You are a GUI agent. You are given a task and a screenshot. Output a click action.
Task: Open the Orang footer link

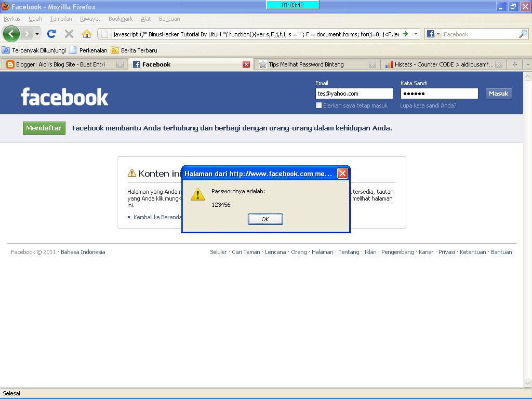[x=299, y=252]
